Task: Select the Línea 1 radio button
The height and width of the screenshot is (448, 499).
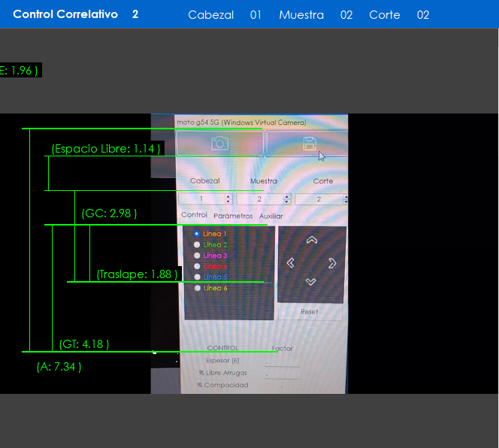Action: tap(197, 234)
